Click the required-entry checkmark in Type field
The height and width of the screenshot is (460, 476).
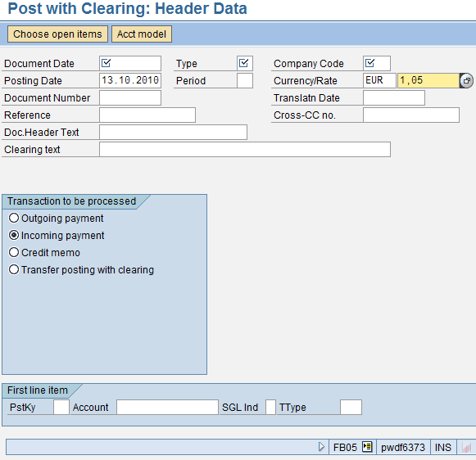click(x=244, y=63)
